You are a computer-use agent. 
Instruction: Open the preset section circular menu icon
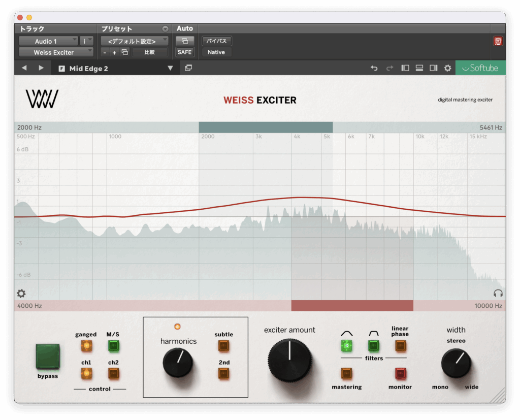165,29
